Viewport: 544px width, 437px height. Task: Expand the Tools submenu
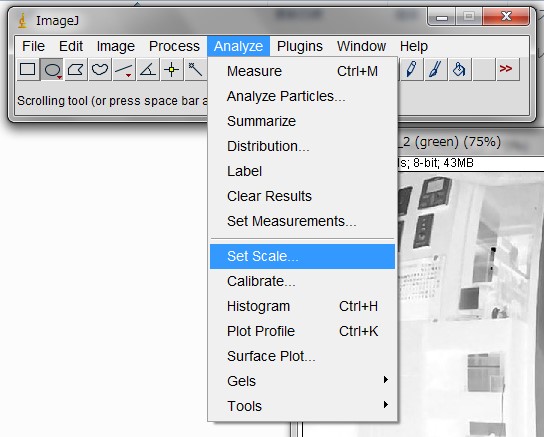pos(303,406)
